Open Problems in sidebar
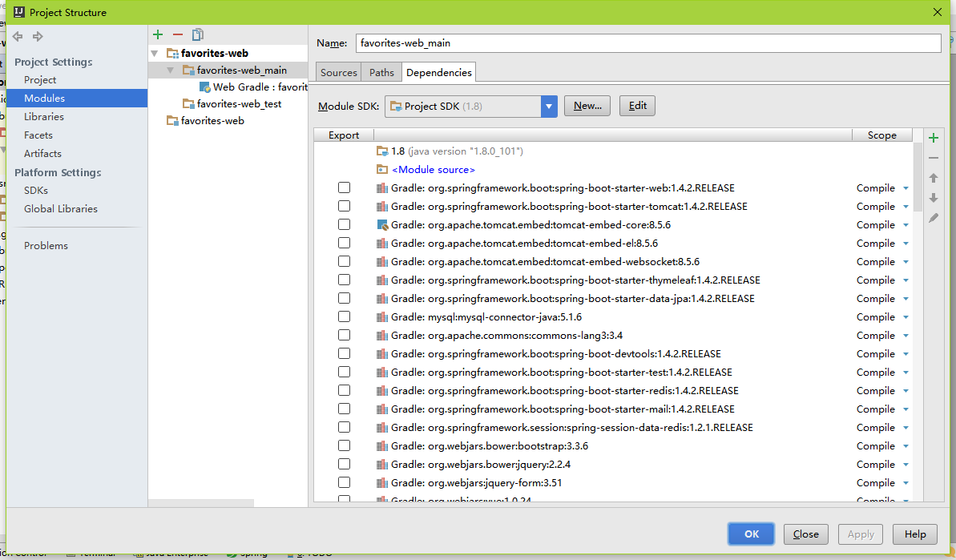956x560 pixels. coord(46,246)
